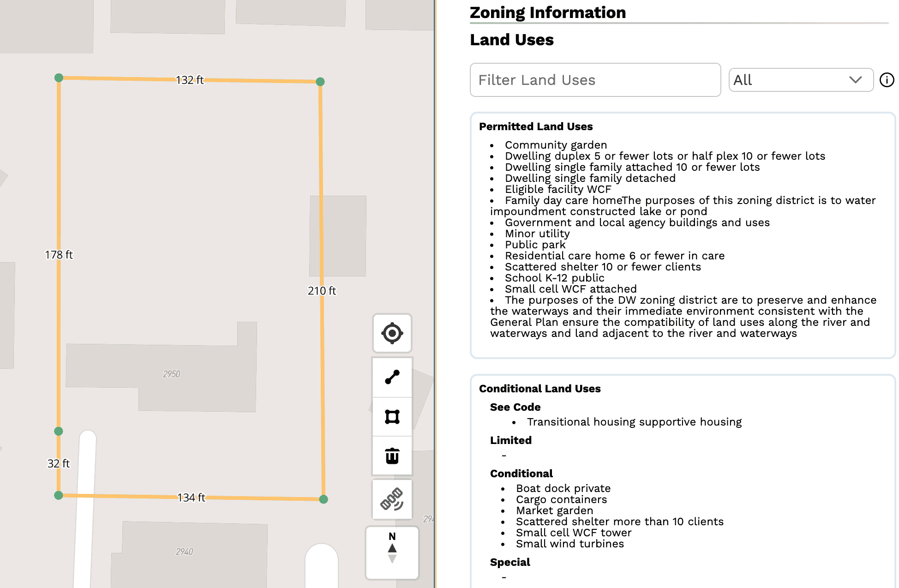This screenshot has height=588, width=899.
Task: Click the info circle icon
Action: [887, 80]
